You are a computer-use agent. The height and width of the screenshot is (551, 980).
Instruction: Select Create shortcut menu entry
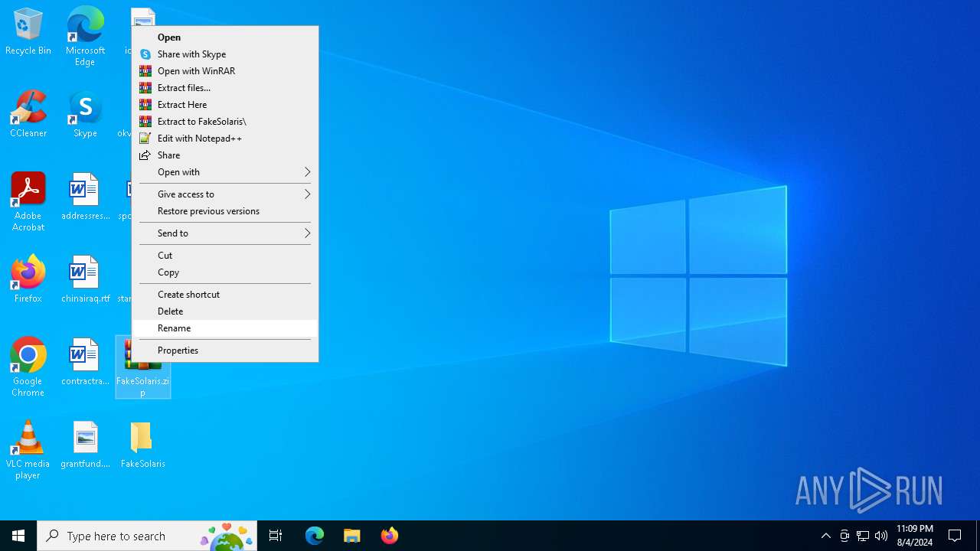(225, 295)
